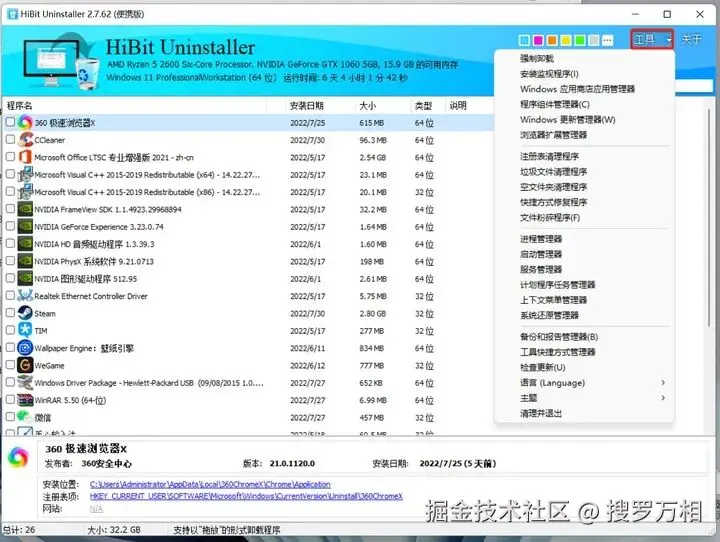This screenshot has width=720, height=542.
Task: Apply the magenta theme color swatch
Action: (x=538, y=40)
